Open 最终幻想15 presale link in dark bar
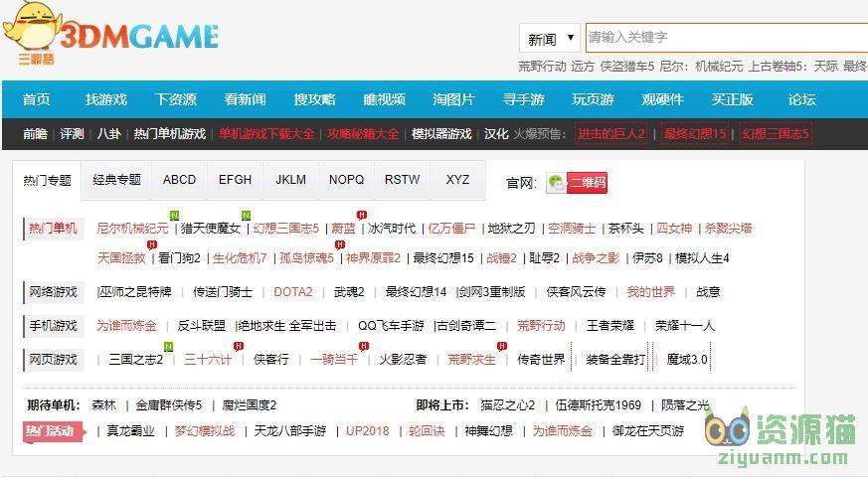 coord(695,134)
